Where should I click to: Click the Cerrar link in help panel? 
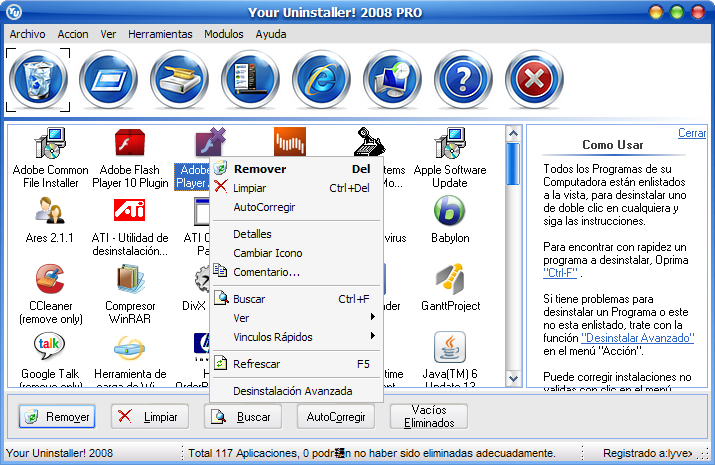click(x=691, y=133)
